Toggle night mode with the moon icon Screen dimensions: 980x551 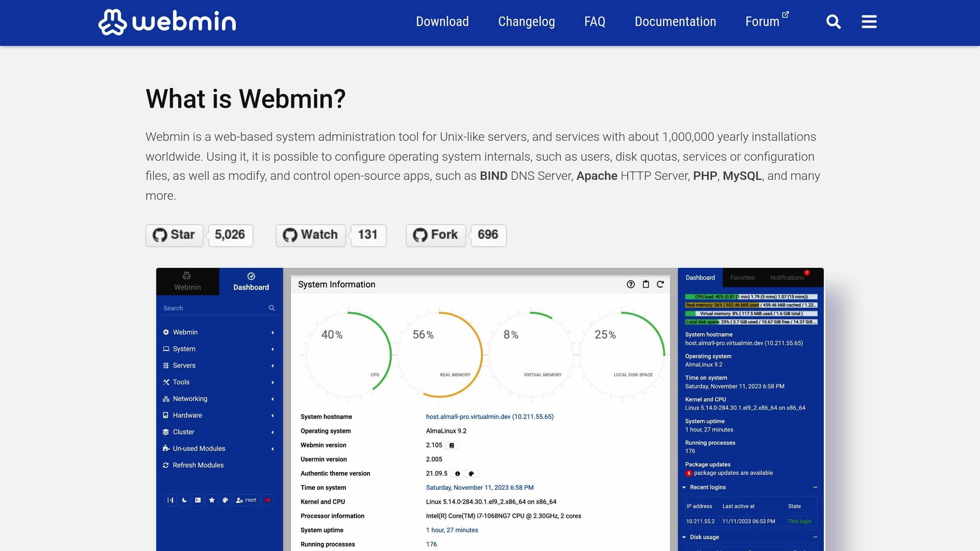coord(184,500)
